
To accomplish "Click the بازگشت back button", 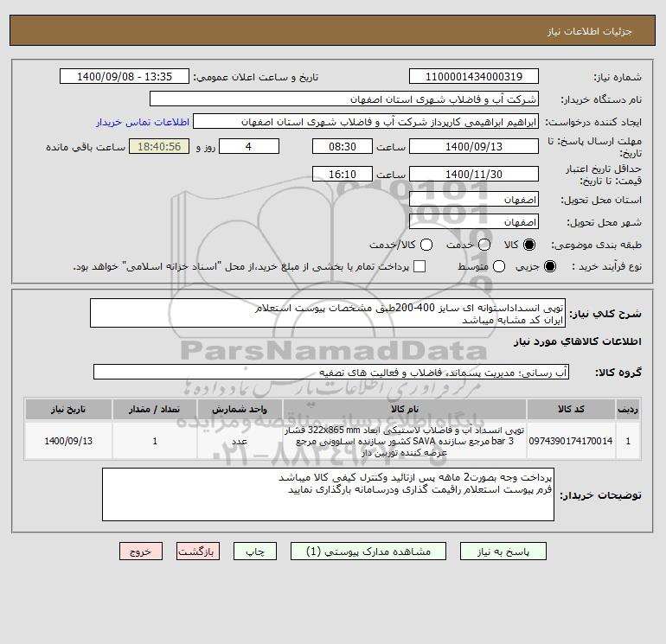I will (198, 552).
